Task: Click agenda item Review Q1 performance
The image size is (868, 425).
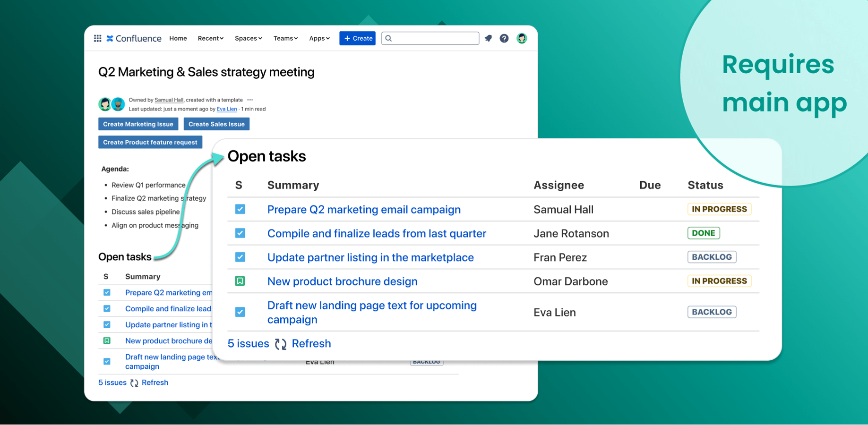Action: coord(148,185)
